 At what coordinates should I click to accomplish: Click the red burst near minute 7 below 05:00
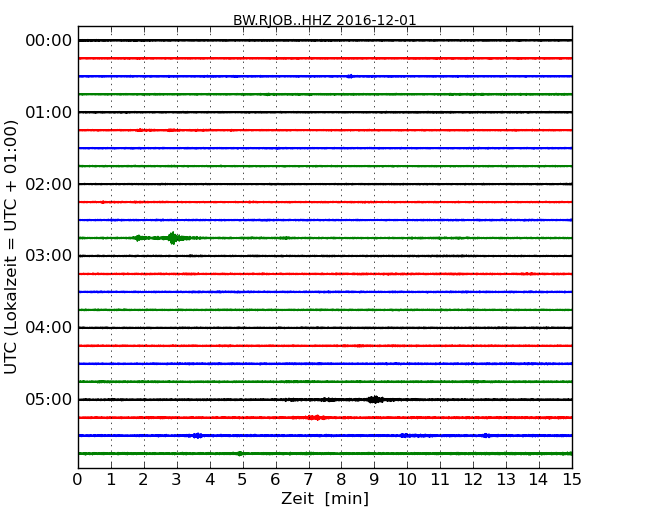(316, 418)
